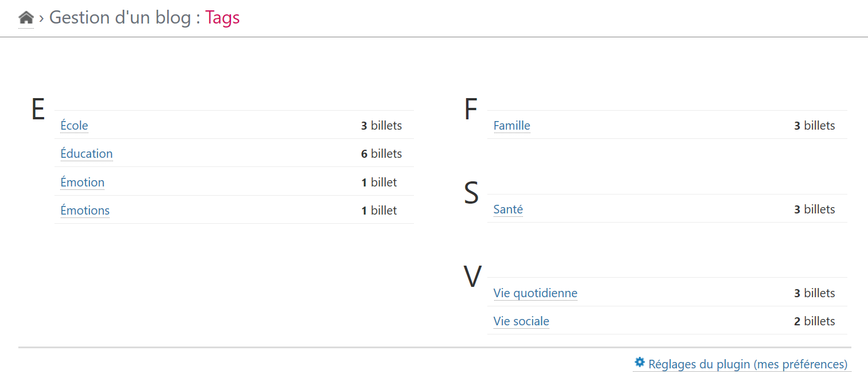Open Réglages du plugin (mes préférences)

click(748, 364)
